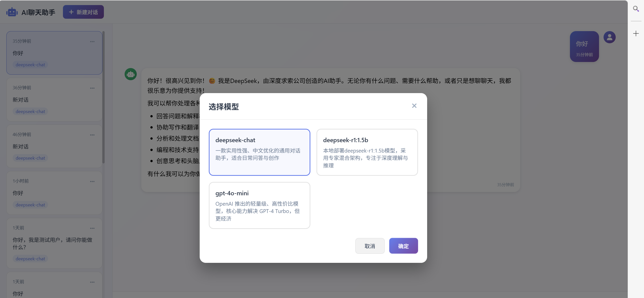The image size is (644, 298).
Task: Click the robot logo icon in header
Action: 12,12
